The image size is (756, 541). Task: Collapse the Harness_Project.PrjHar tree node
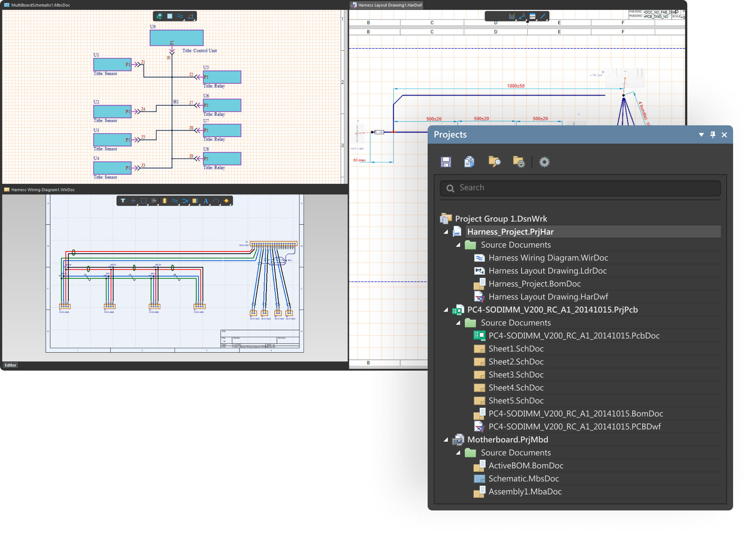pyautogui.click(x=446, y=232)
